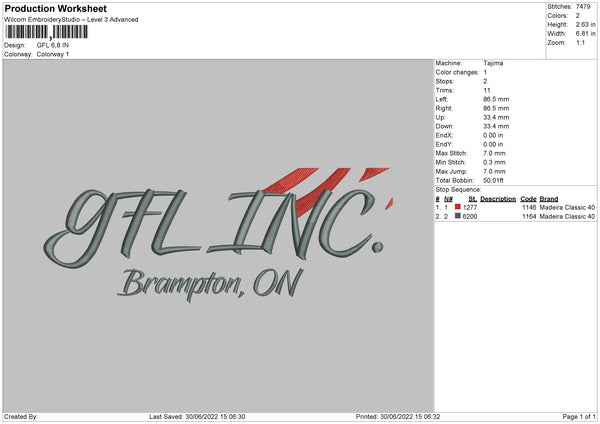Click the 'Brand' column header
The height and width of the screenshot is (424, 600).
[x=549, y=199]
